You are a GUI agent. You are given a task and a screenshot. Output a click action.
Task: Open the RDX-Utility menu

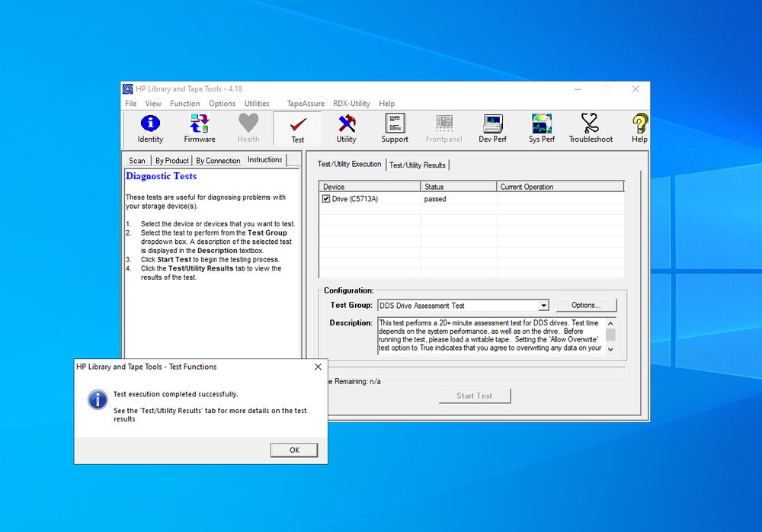click(351, 104)
